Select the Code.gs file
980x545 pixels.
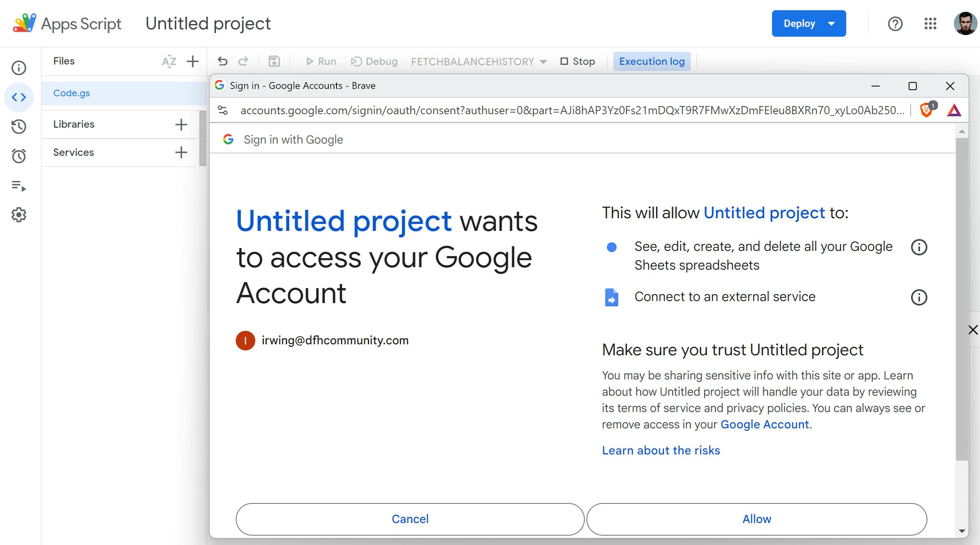tap(124, 93)
